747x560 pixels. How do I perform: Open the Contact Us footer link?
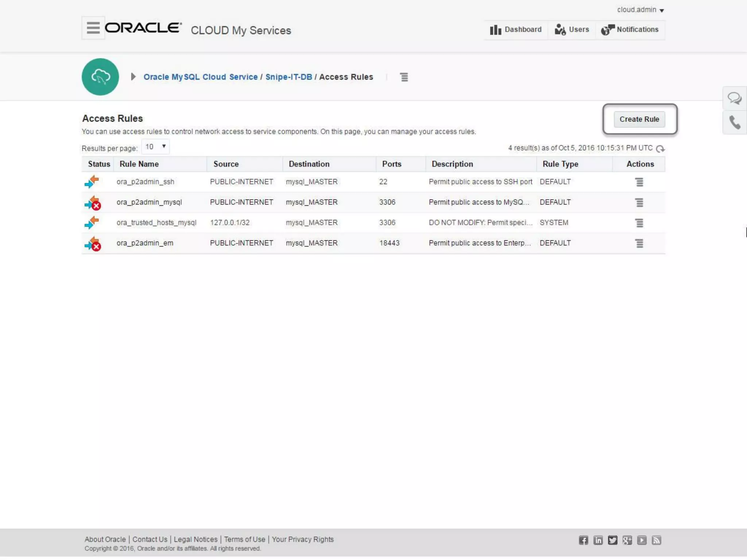(150, 539)
